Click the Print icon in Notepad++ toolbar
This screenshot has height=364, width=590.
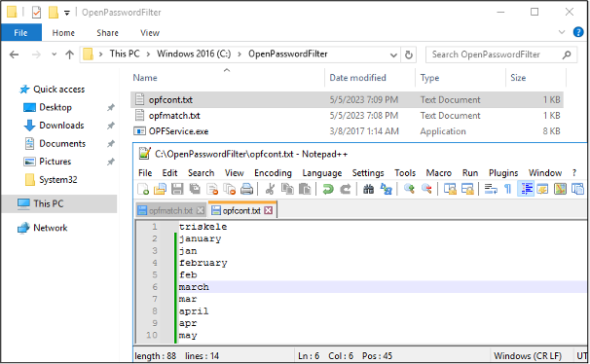246,189
